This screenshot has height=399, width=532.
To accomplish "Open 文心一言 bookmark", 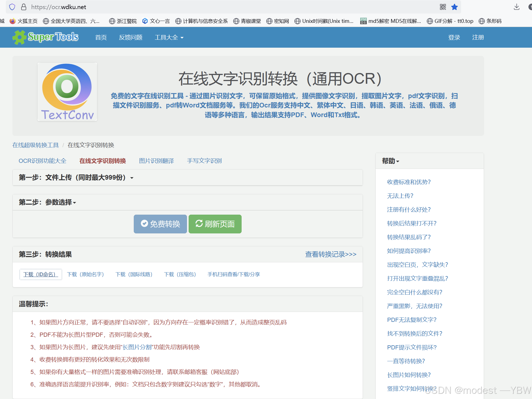I will tap(156, 21).
